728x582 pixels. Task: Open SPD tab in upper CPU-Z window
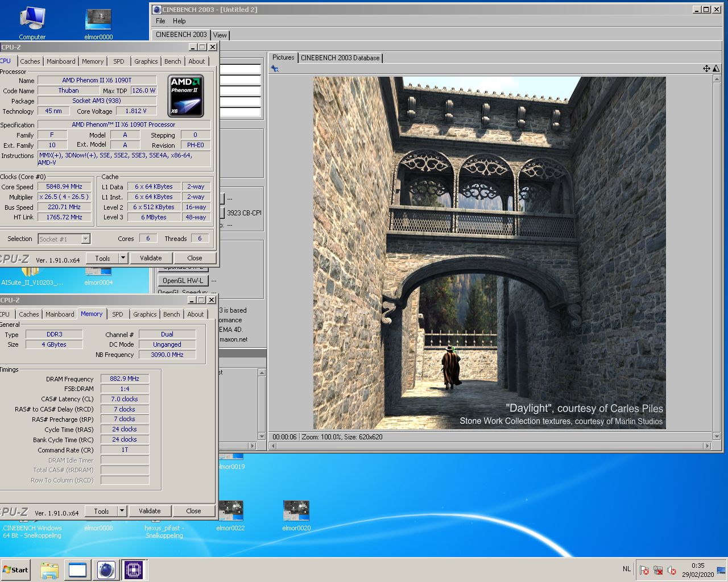click(118, 61)
